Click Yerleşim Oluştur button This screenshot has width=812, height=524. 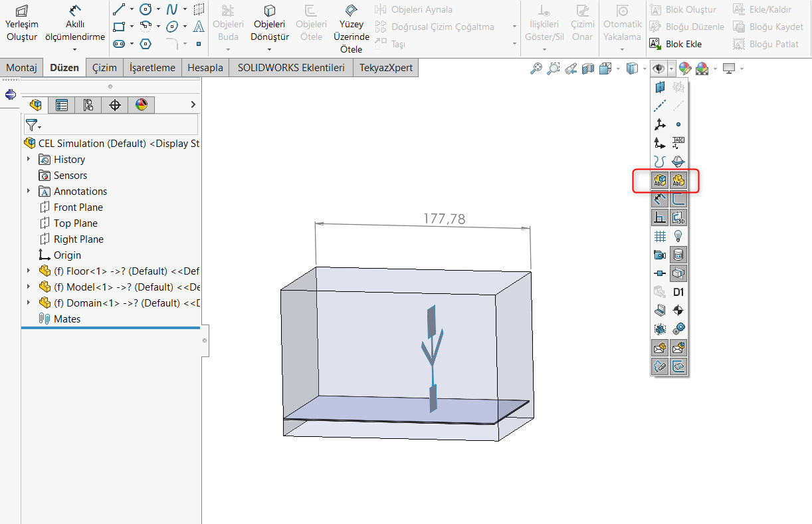22,23
